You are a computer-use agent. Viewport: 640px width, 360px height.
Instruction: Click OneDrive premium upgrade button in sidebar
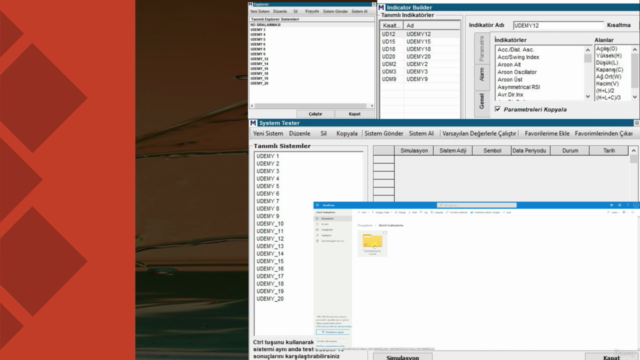pos(333,332)
